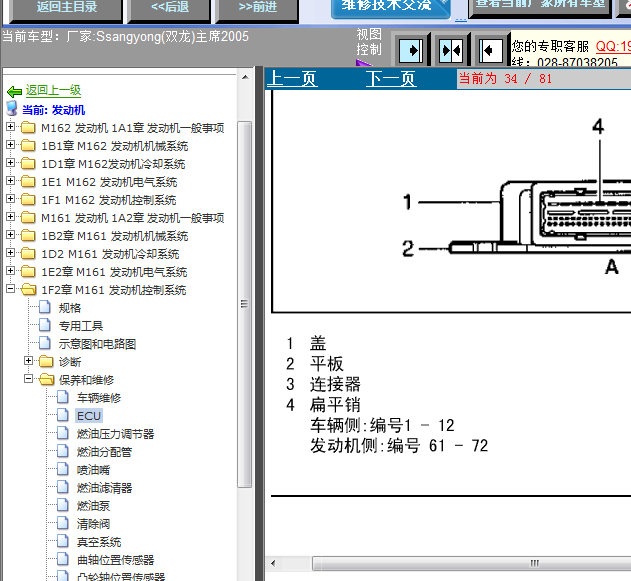
Task: Click the green back arrow icon
Action: (x=14, y=91)
